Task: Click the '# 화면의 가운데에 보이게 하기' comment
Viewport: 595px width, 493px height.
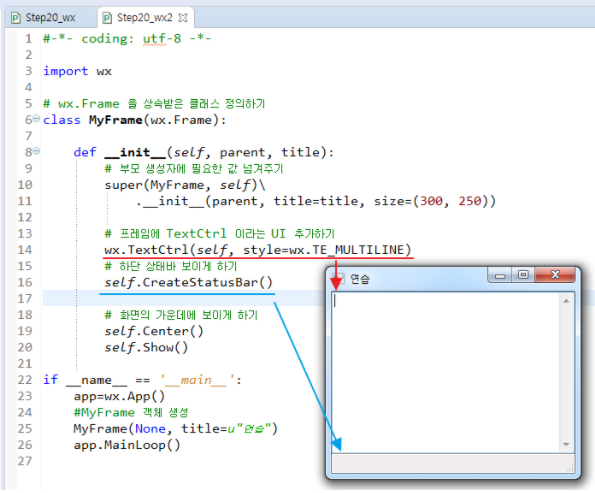Action: pos(181,315)
